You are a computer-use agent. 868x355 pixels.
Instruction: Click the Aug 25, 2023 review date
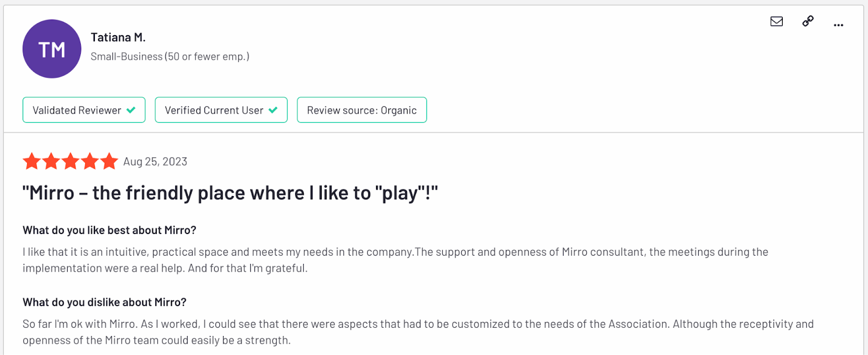[155, 162]
